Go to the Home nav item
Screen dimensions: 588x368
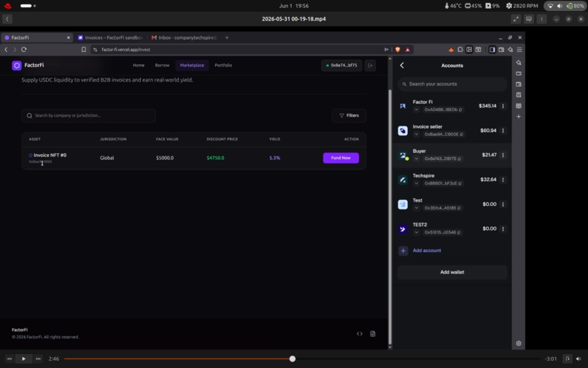point(139,65)
